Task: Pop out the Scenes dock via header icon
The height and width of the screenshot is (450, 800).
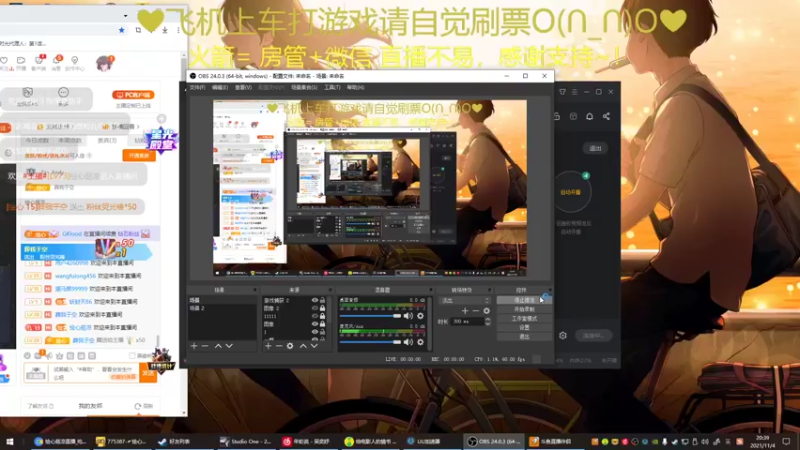Action: pyautogui.click(x=255, y=290)
